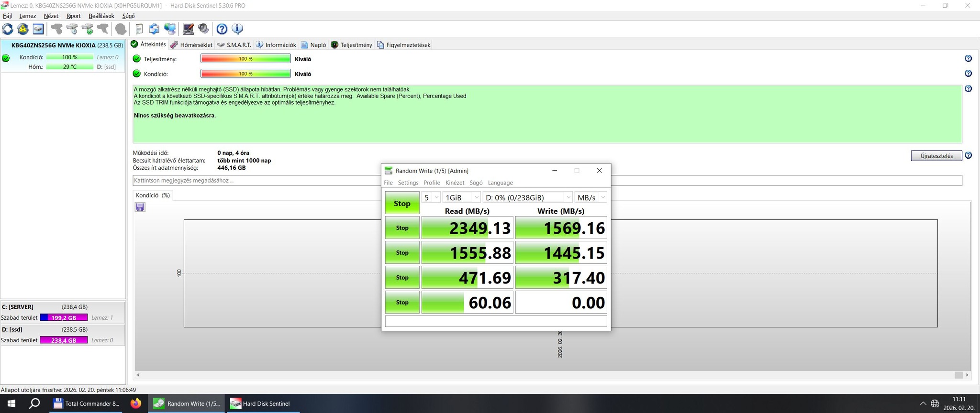
Task: Click the Újratesztelés button
Action: click(936, 156)
